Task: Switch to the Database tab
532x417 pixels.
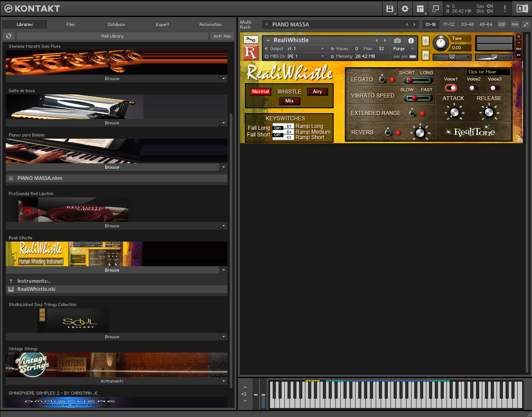Action: coord(116,25)
